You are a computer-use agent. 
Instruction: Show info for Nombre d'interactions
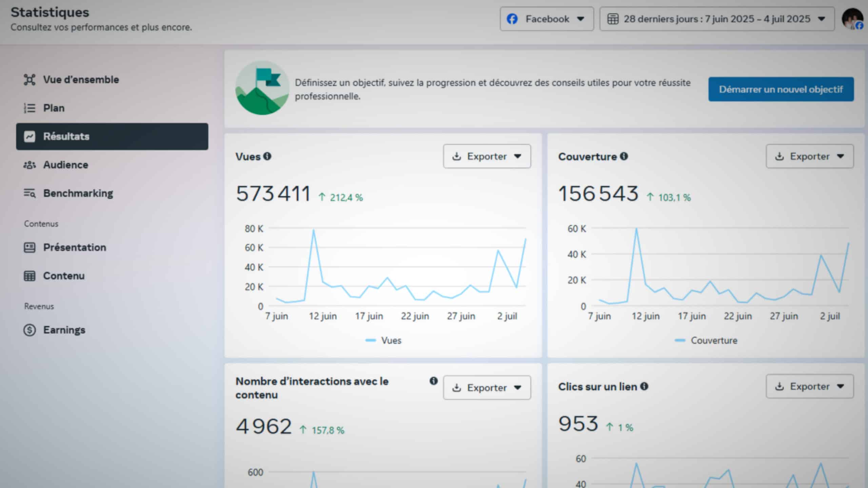(434, 381)
